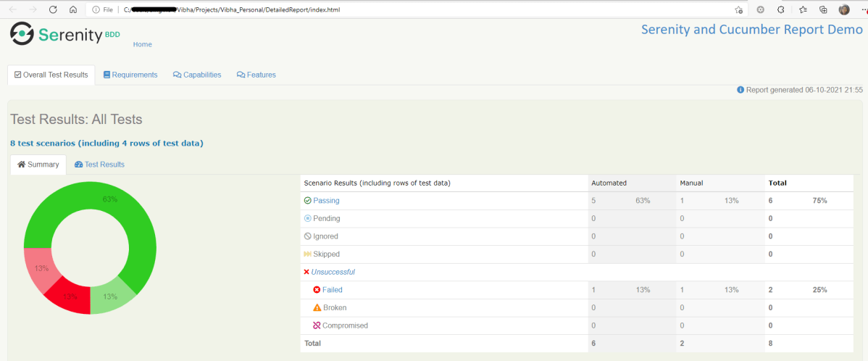This screenshot has width=868, height=361.
Task: Open the Capabilities tab
Action: tap(197, 75)
